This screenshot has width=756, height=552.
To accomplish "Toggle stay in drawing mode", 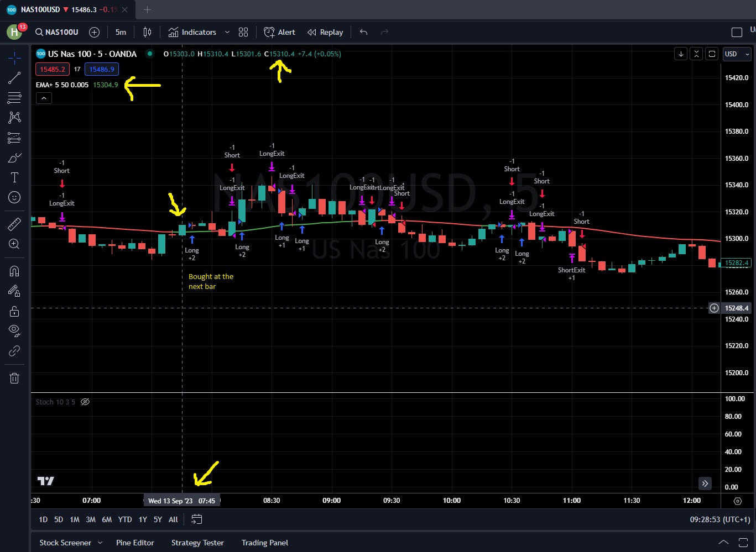I will pyautogui.click(x=15, y=291).
